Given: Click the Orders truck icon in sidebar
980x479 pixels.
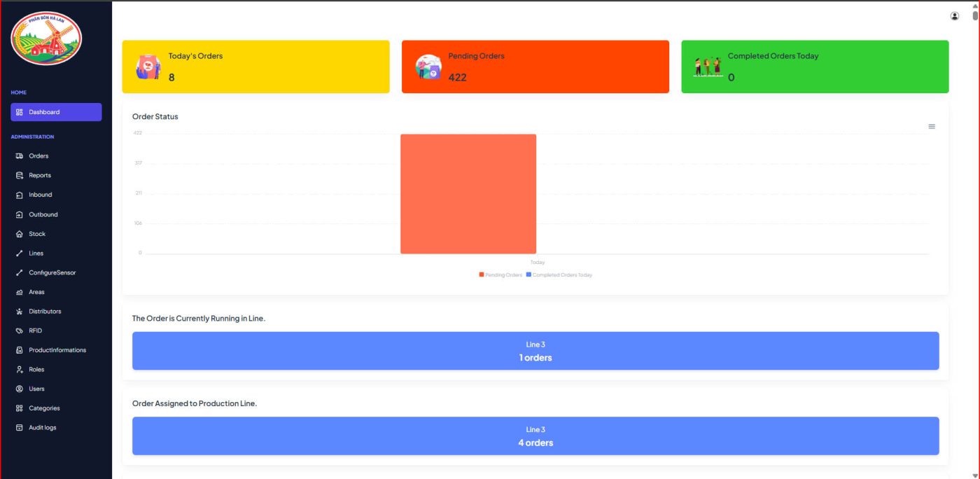Looking at the screenshot, I should point(20,156).
